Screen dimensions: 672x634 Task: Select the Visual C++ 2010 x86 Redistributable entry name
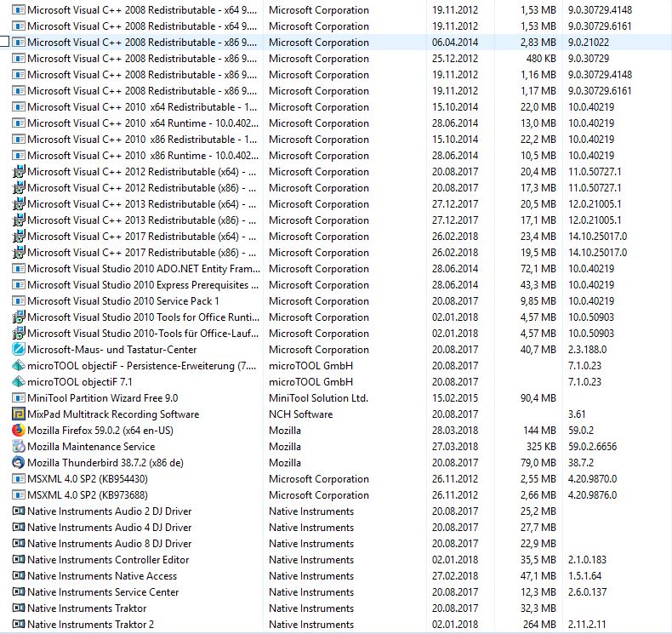pyautogui.click(x=142, y=140)
